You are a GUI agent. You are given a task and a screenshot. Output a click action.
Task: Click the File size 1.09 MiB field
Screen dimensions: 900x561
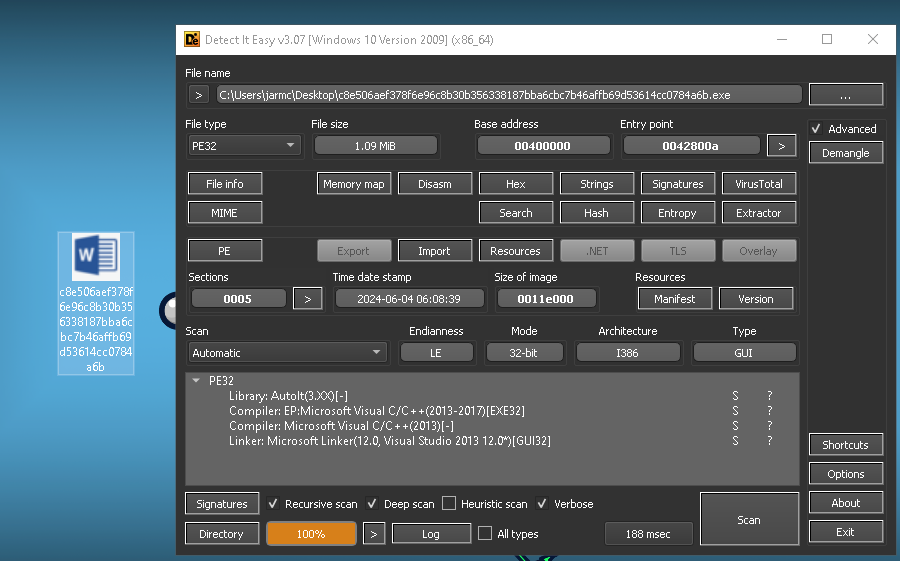(x=375, y=146)
